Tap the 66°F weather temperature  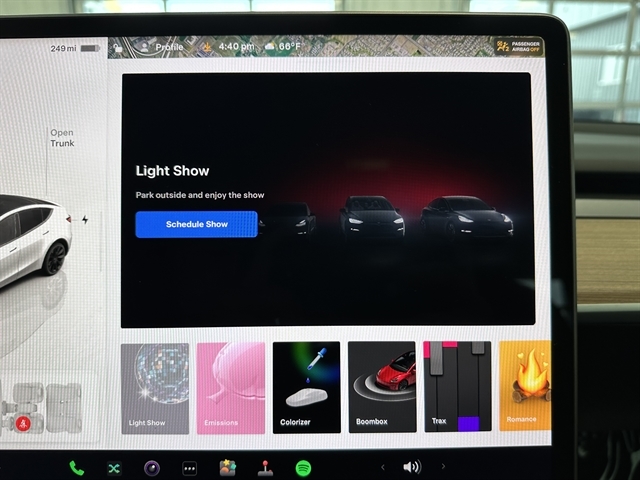290,46
